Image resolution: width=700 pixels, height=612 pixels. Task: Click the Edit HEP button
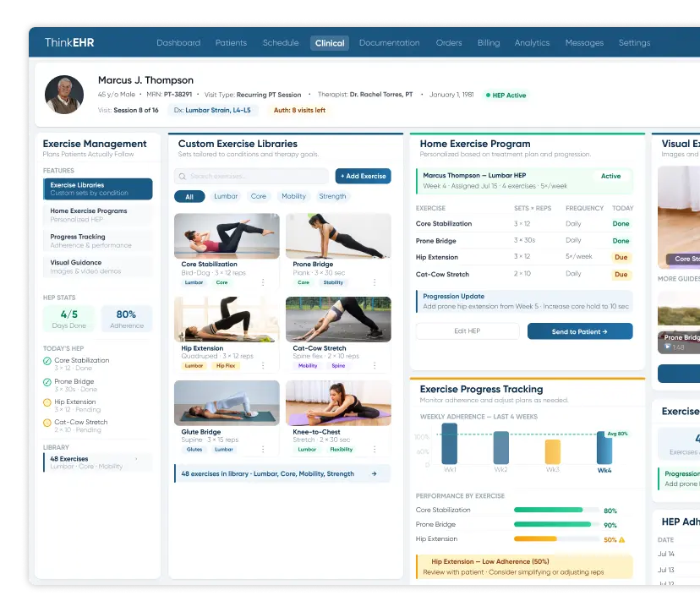click(x=468, y=331)
